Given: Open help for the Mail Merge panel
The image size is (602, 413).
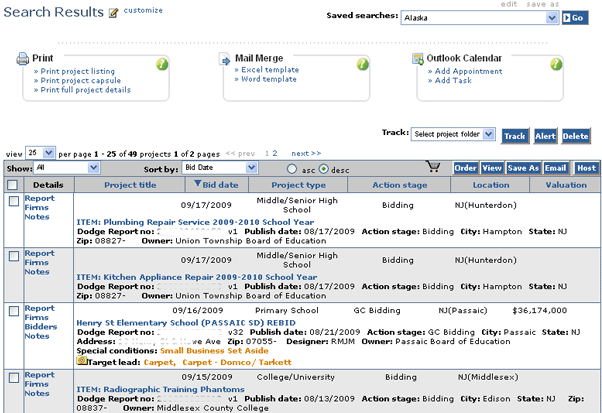Looking at the screenshot, I should pos(362,64).
